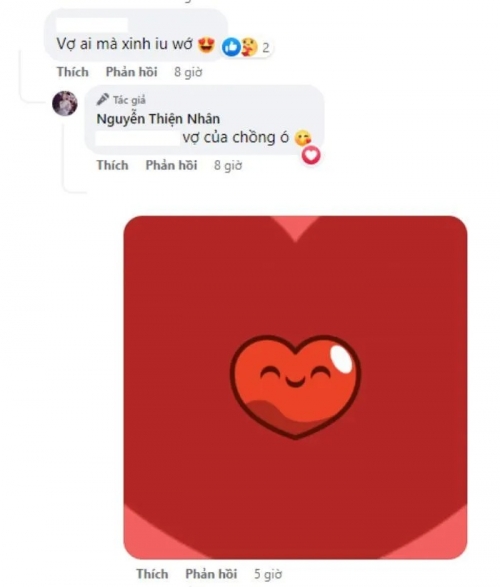Click the kissing face emoji in reply
Viewport: 500px width, 587px height.
pyautogui.click(x=303, y=138)
